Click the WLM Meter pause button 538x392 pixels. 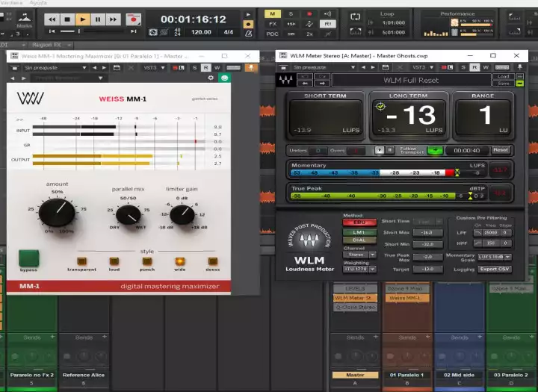(390, 150)
